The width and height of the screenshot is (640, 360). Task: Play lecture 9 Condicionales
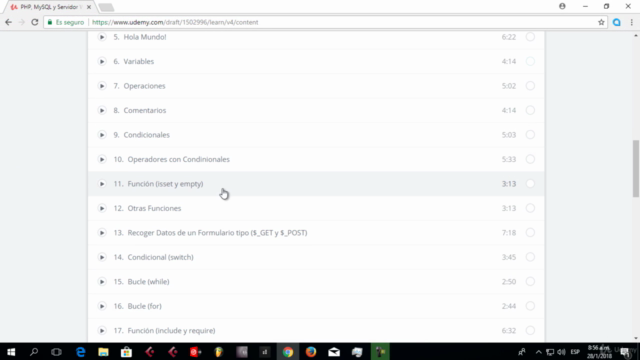102,135
